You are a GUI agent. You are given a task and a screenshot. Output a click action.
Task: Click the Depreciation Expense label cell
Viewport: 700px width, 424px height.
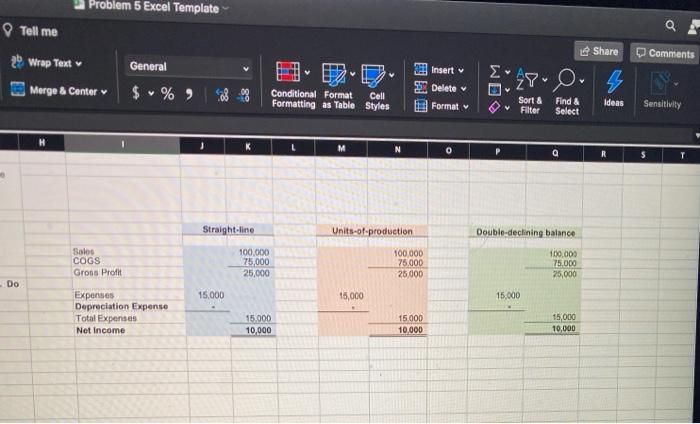[x=121, y=306]
